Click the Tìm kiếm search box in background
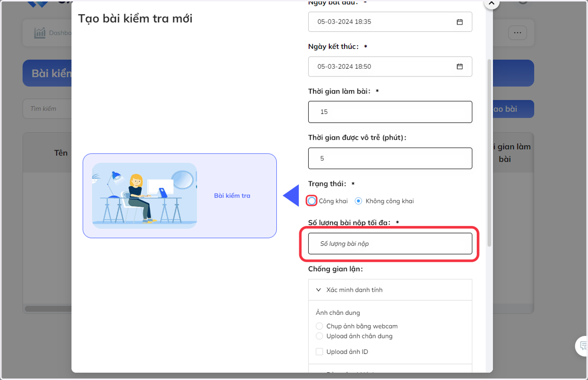Viewport: 588px width, 380px height. click(48, 108)
